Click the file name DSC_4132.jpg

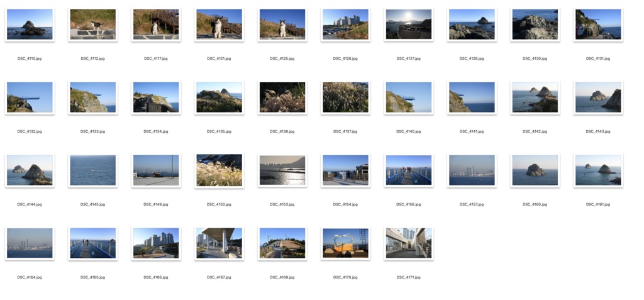[x=30, y=131]
